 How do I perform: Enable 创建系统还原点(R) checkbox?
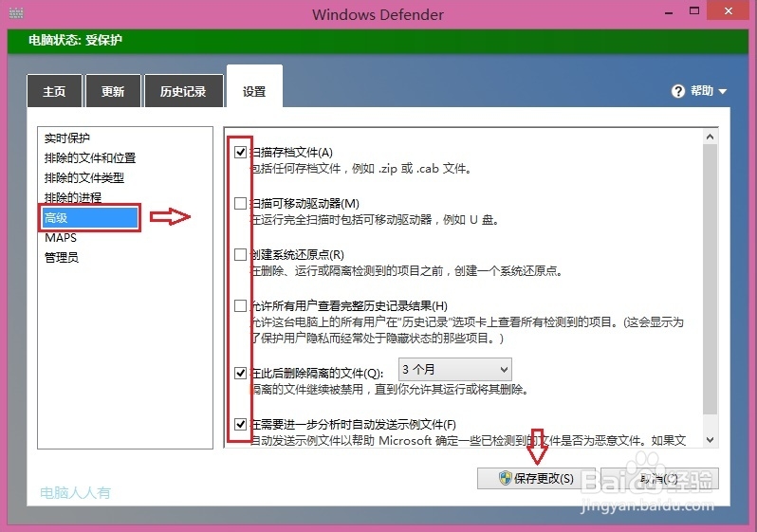[240, 254]
